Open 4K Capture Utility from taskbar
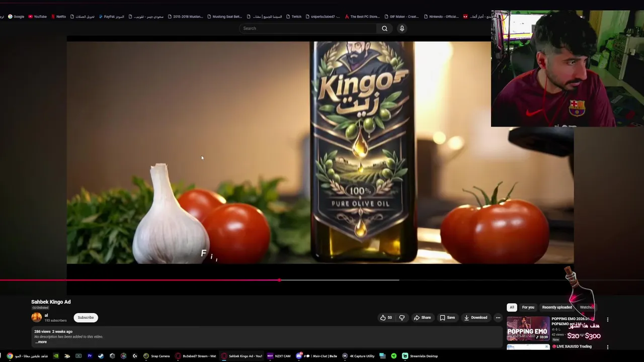 [x=358, y=356]
